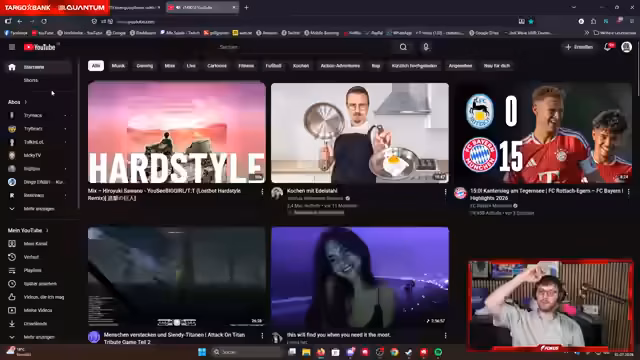Screen dimensions: 640x360
Task: Open Kochen mit Edelstahl video title
Action: point(312,191)
